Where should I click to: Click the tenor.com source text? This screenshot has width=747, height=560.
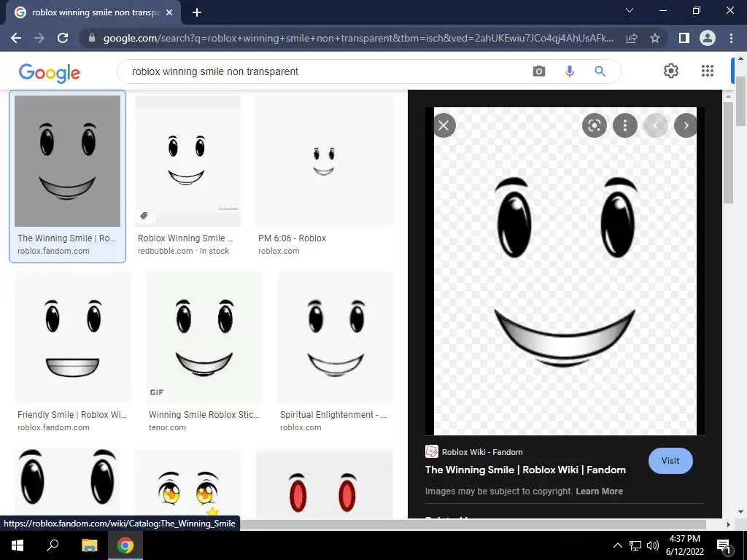point(167,427)
